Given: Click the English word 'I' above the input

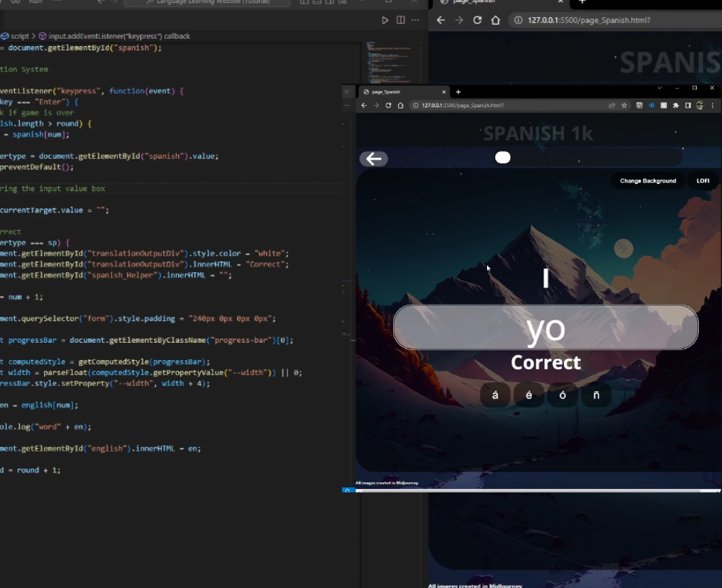Looking at the screenshot, I should [x=546, y=278].
